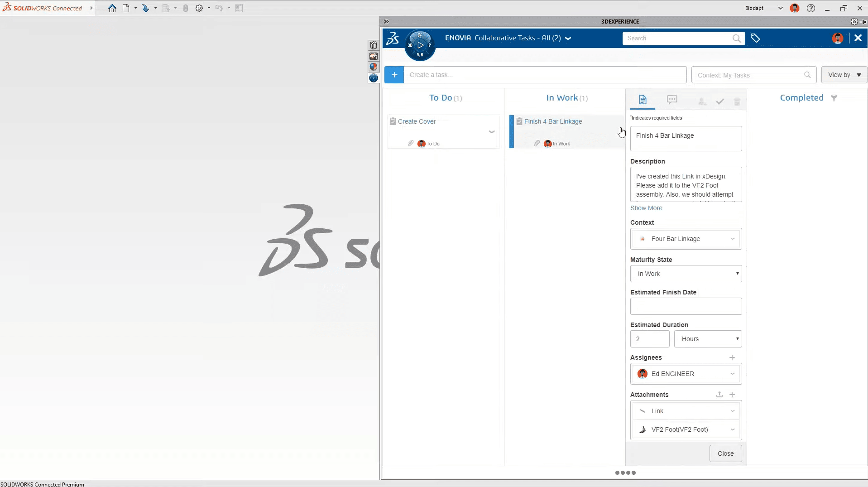Image resolution: width=868 pixels, height=487 pixels.
Task: Click the Description text area
Action: click(686, 184)
